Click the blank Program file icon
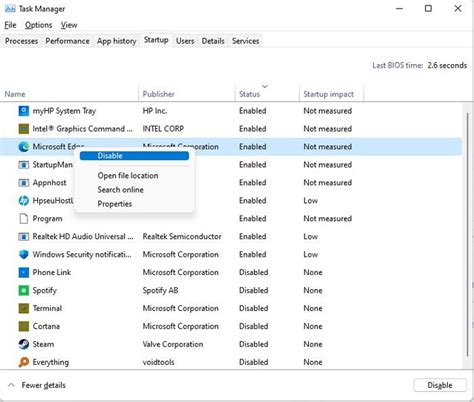This screenshot has width=474, height=402. pyautogui.click(x=24, y=219)
